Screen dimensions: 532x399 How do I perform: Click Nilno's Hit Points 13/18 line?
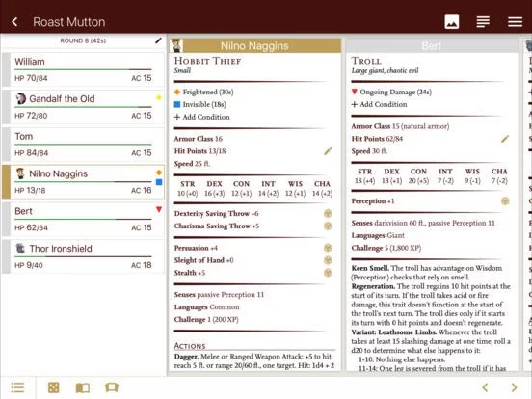click(199, 151)
